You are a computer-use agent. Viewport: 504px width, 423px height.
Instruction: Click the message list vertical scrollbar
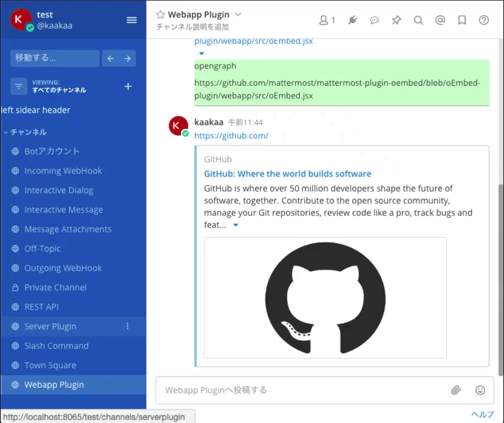[x=501, y=280]
